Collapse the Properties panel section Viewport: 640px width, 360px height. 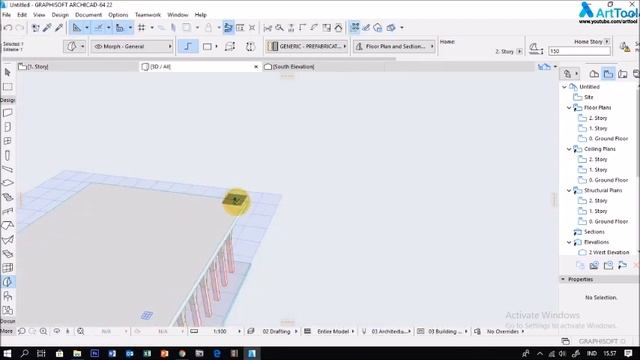[x=563, y=279]
